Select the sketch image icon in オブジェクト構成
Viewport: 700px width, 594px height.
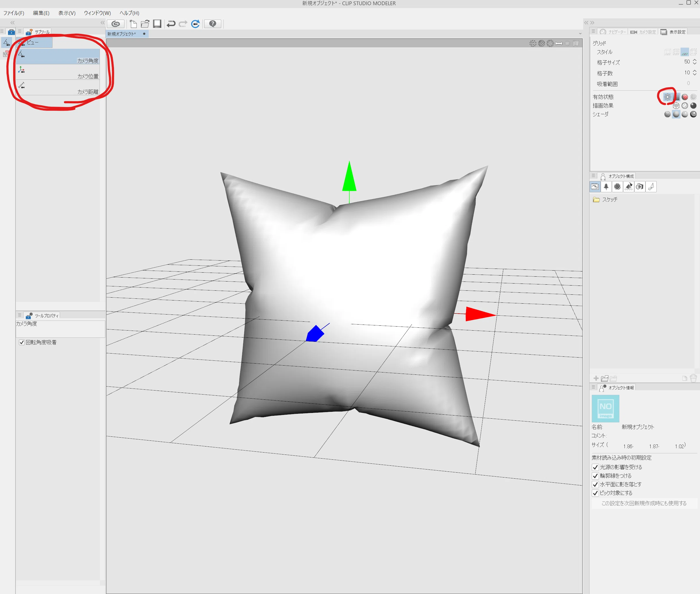[x=595, y=187]
